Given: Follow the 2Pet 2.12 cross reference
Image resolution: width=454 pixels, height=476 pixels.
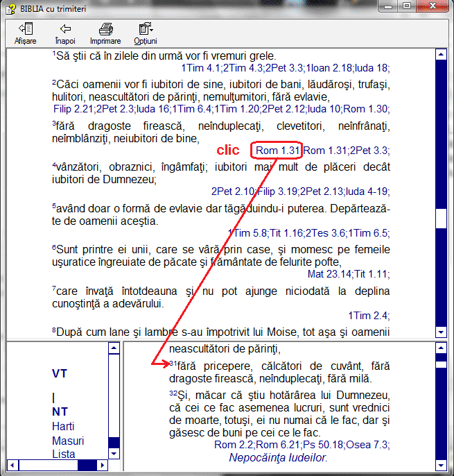Looking at the screenshot, I should point(285,109).
